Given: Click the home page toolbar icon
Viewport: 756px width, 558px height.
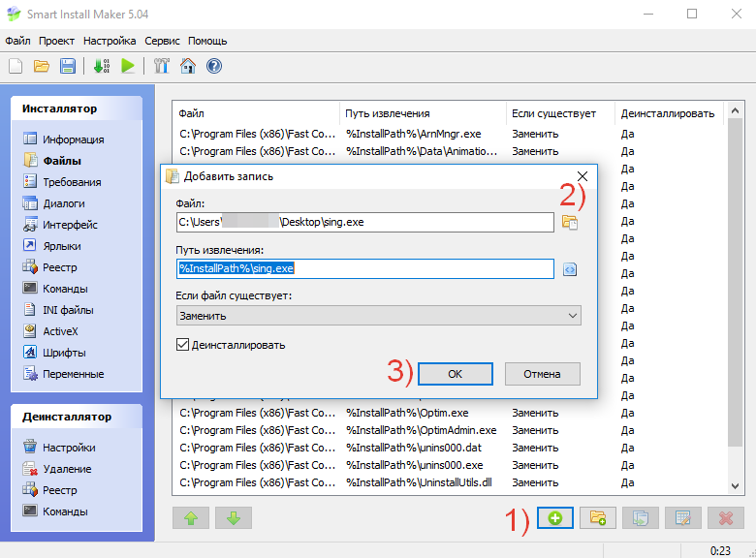Looking at the screenshot, I should [188, 66].
